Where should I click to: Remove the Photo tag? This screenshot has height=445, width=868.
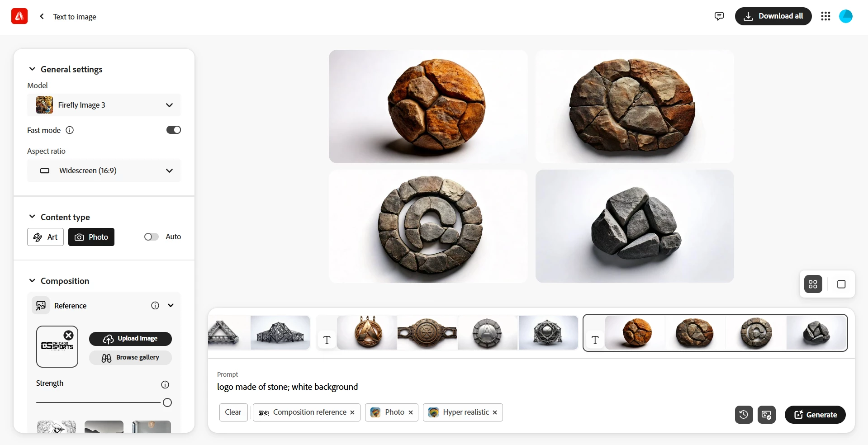point(411,412)
